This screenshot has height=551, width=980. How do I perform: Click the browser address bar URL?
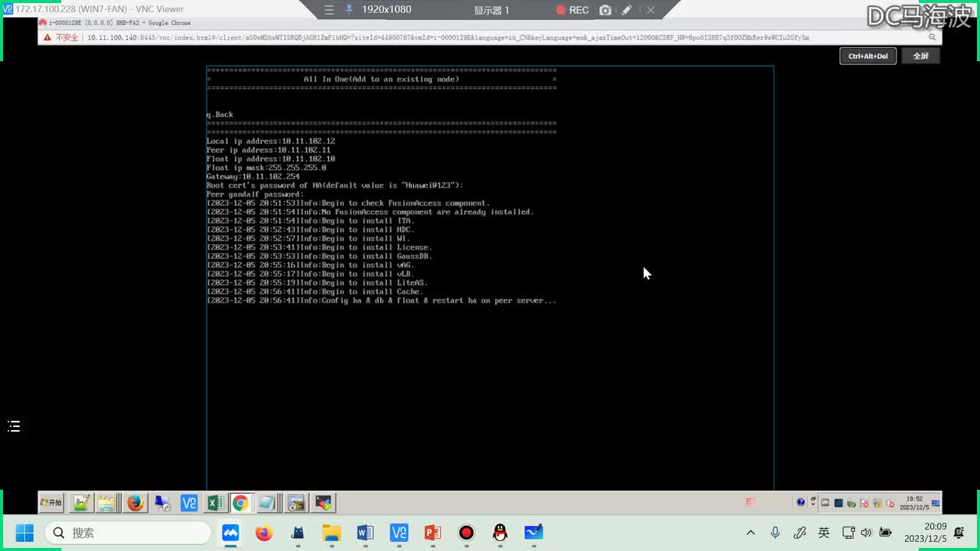click(448, 37)
